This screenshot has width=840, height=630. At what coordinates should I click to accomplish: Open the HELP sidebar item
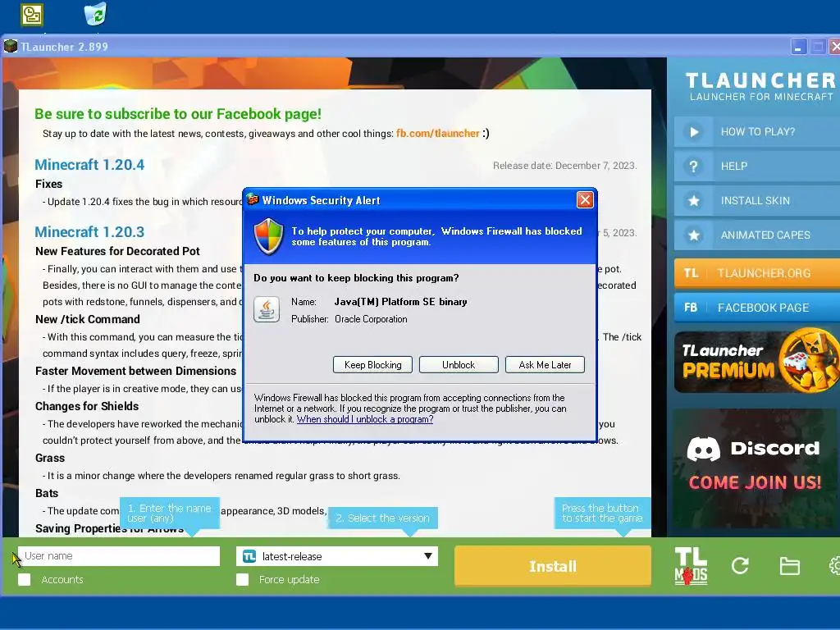757,166
